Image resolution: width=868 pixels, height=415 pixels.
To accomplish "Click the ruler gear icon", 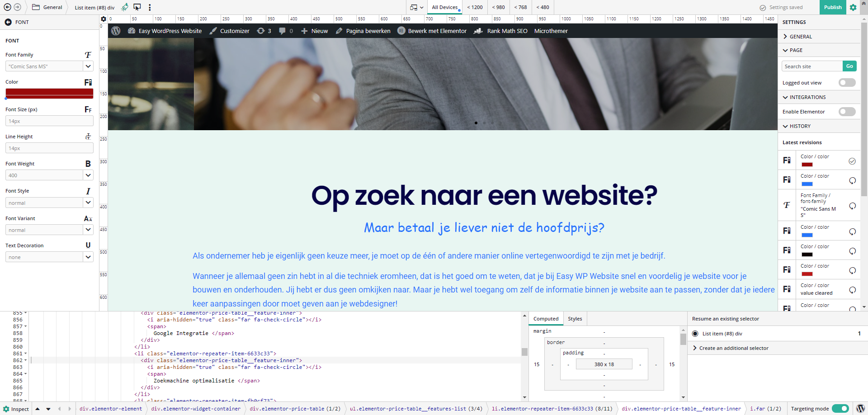I will (104, 19).
